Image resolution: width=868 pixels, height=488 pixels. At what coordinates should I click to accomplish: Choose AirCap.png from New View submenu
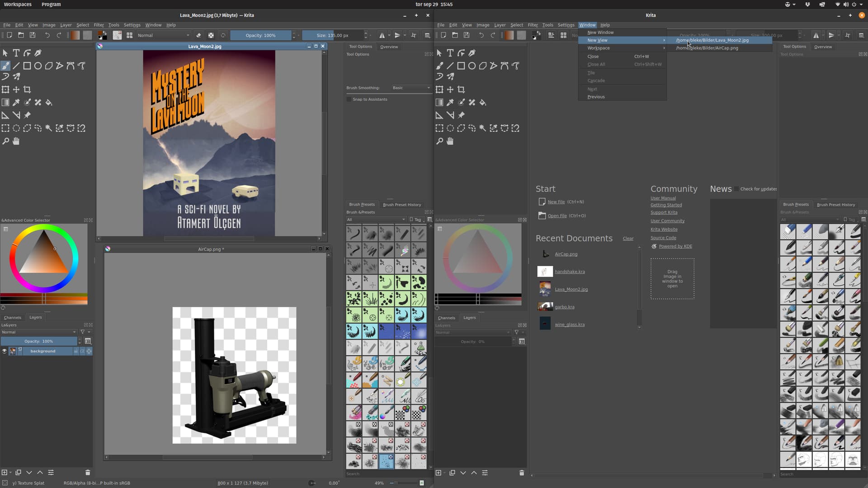pos(707,48)
